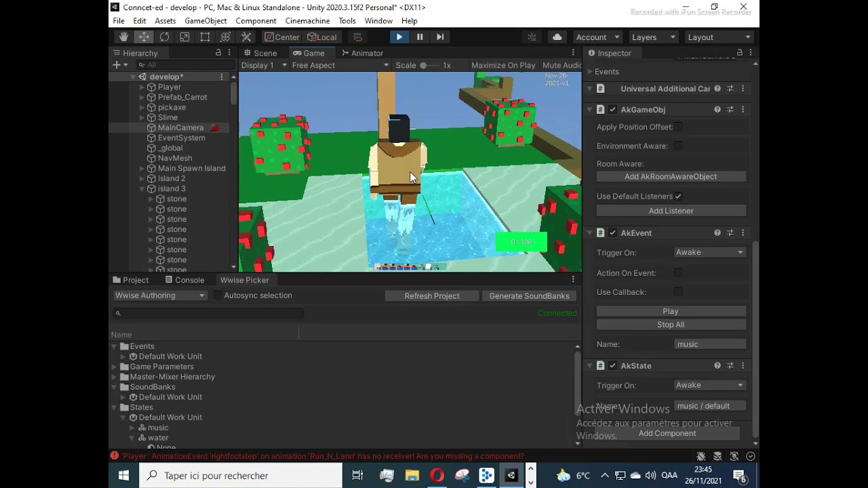Screen dimensions: 868x488
Task: Select the Hand tool in Unity toolbar
Action: click(x=123, y=37)
